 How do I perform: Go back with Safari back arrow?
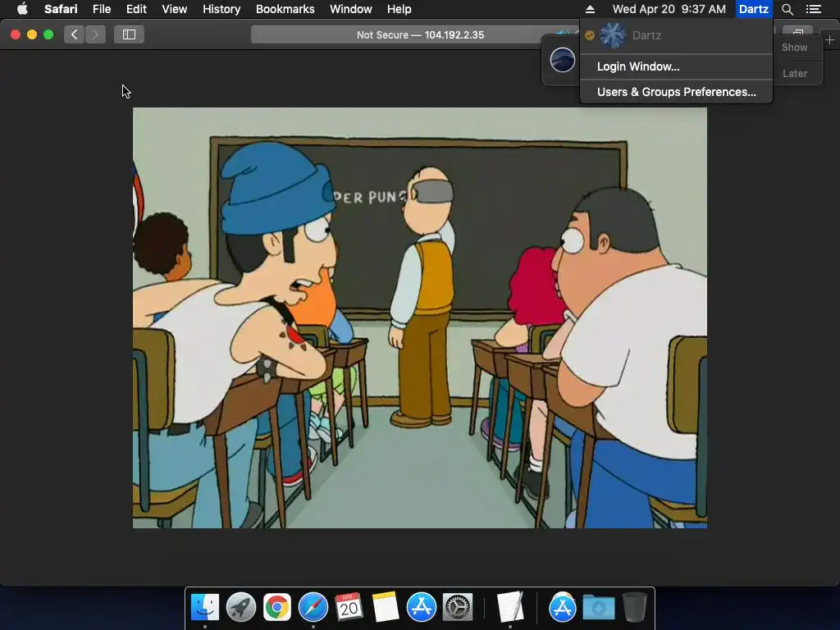pyautogui.click(x=74, y=34)
